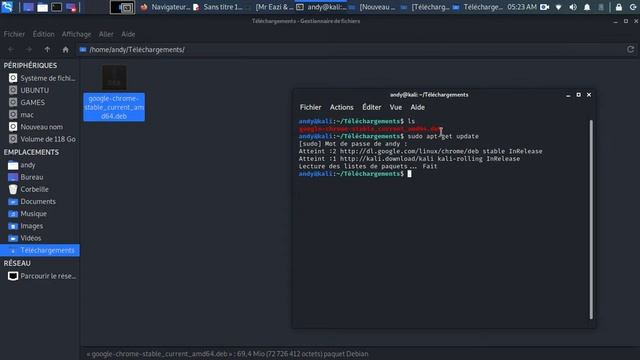This screenshot has height=360, width=640.
Task: Click the file manager title bar Téléchargements
Action: (306, 21)
